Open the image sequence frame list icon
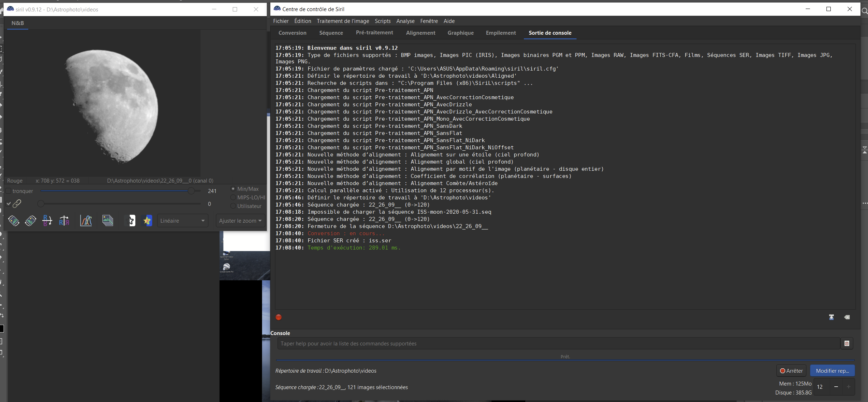 [x=107, y=221]
